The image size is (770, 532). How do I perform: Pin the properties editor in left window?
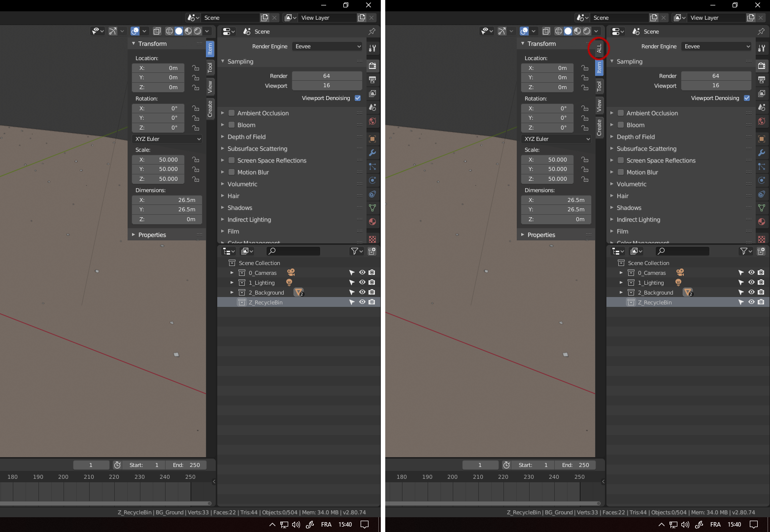pos(372,31)
